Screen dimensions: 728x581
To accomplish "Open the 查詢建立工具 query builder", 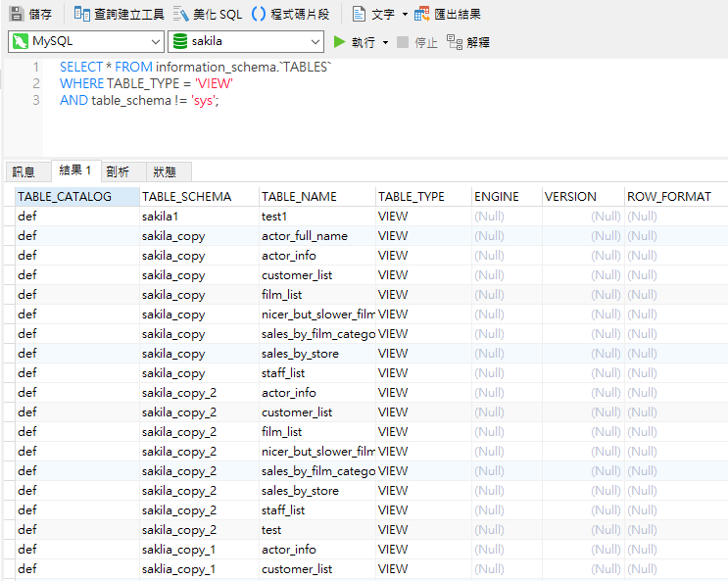I will coord(118,14).
